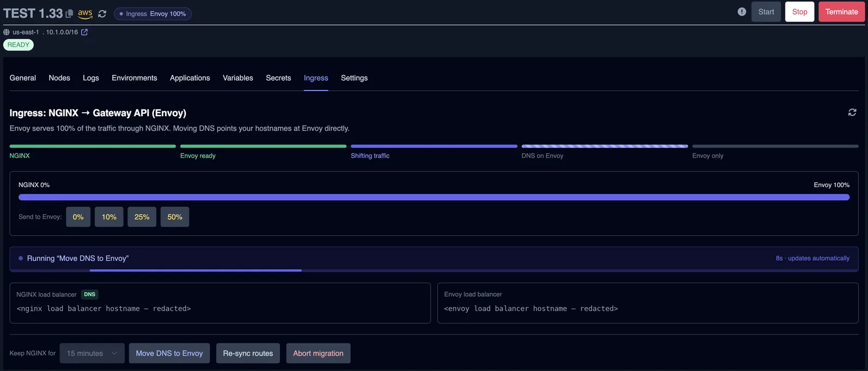
Task: Open the Keep NGINX for 15 minutes dropdown
Action: (92, 353)
